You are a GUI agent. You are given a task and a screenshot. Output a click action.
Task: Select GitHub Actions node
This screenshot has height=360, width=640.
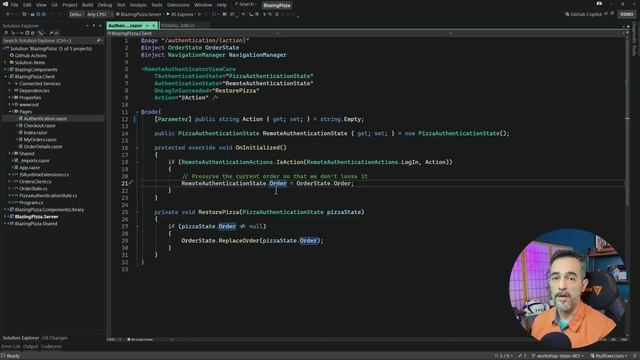[x=31, y=56]
